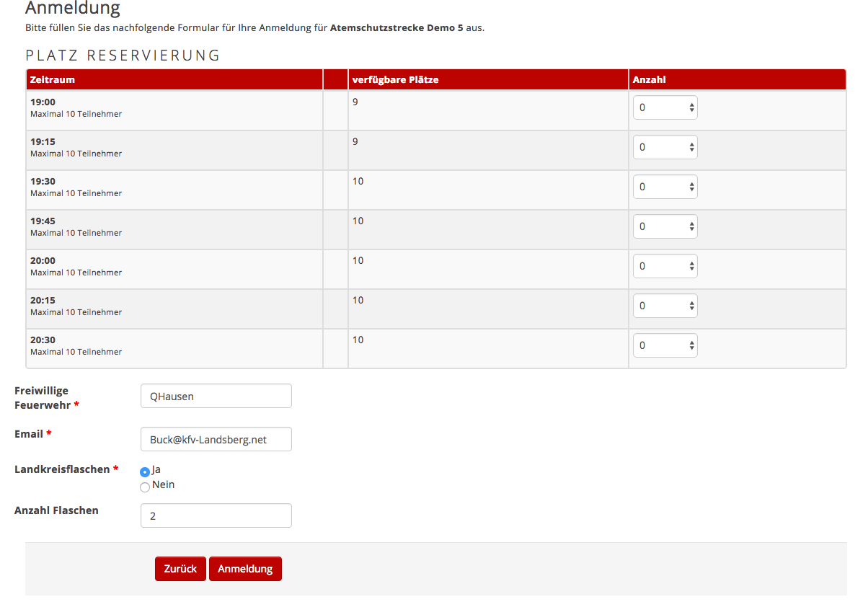Viewport: 868px width, 602px height.
Task: Open the Anzahl dropdown for 19:15
Action: click(665, 147)
